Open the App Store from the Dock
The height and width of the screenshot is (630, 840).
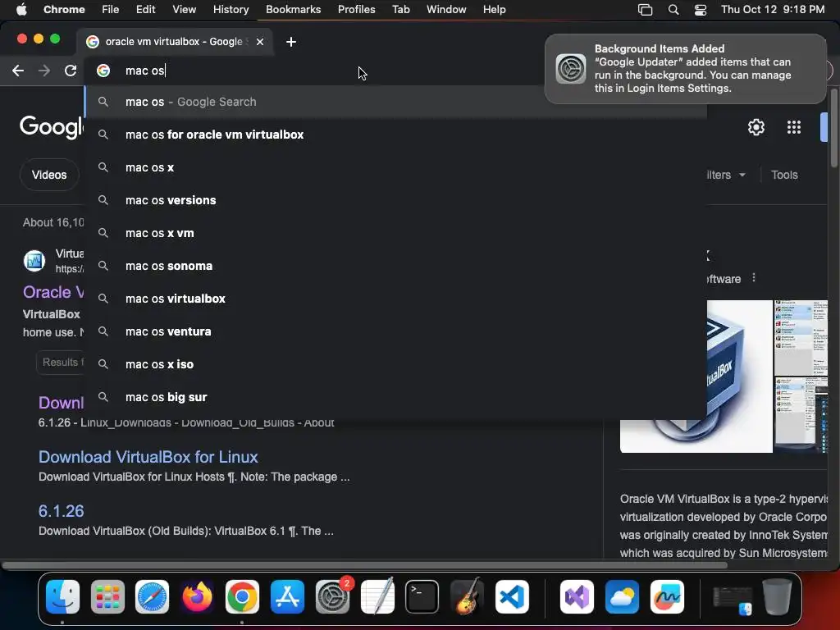(x=287, y=596)
